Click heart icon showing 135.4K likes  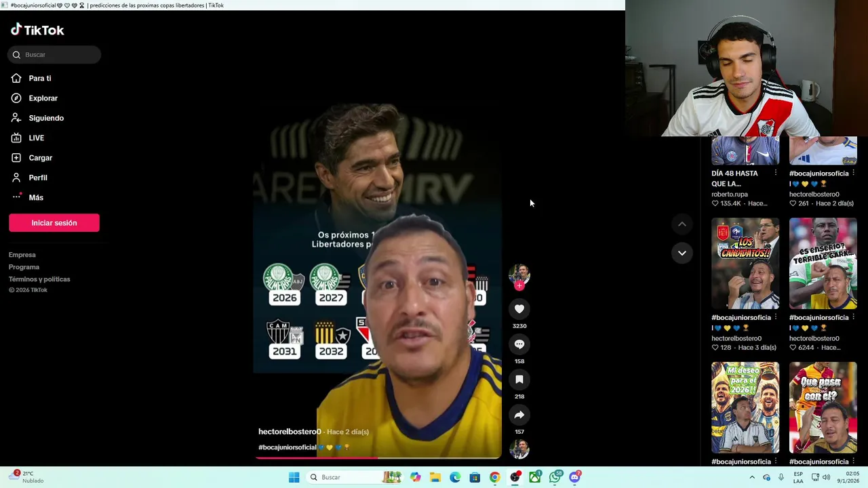click(x=715, y=203)
